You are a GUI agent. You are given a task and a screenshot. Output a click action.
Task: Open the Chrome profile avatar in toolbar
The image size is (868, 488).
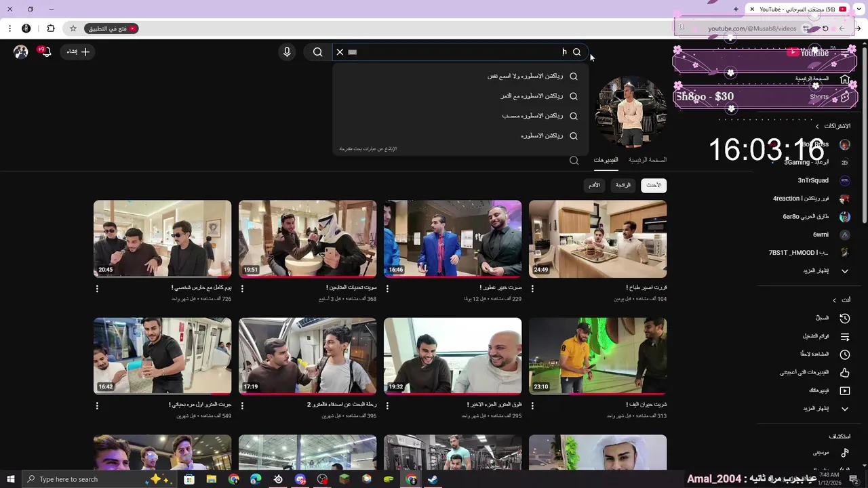26,28
